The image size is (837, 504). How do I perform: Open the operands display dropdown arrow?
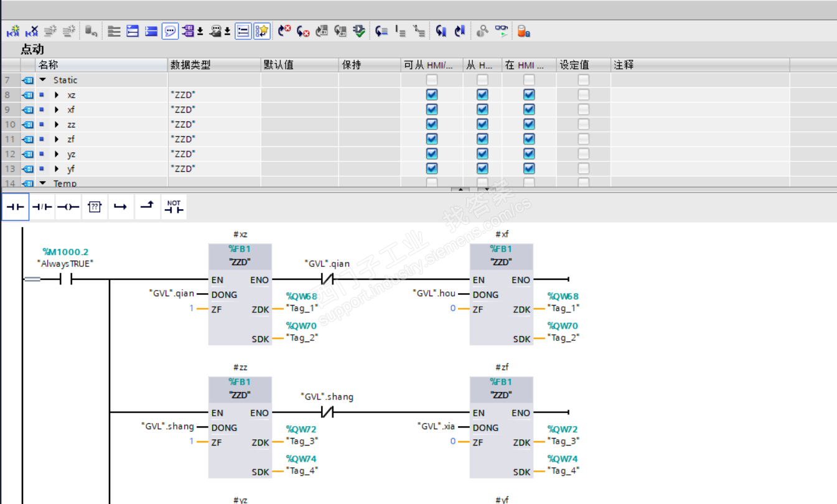(200, 31)
